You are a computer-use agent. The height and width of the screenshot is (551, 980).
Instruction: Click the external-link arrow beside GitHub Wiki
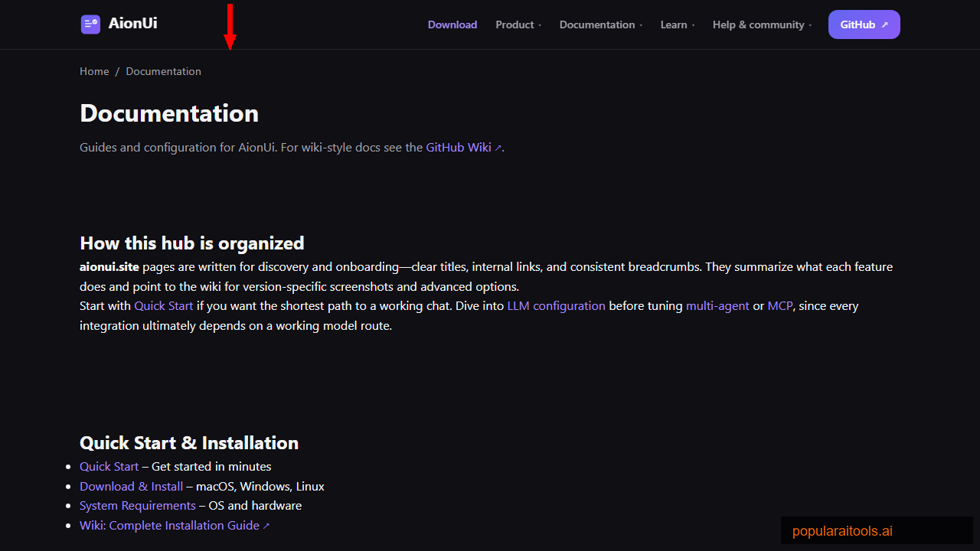pos(499,147)
